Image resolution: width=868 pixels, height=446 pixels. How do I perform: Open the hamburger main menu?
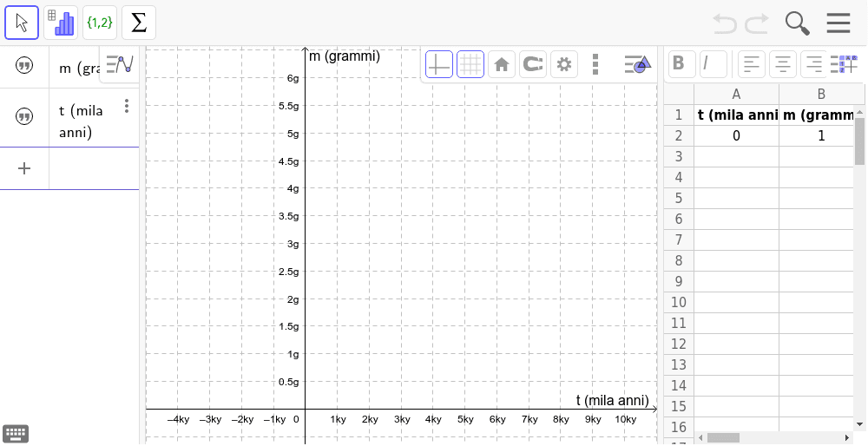[838, 23]
